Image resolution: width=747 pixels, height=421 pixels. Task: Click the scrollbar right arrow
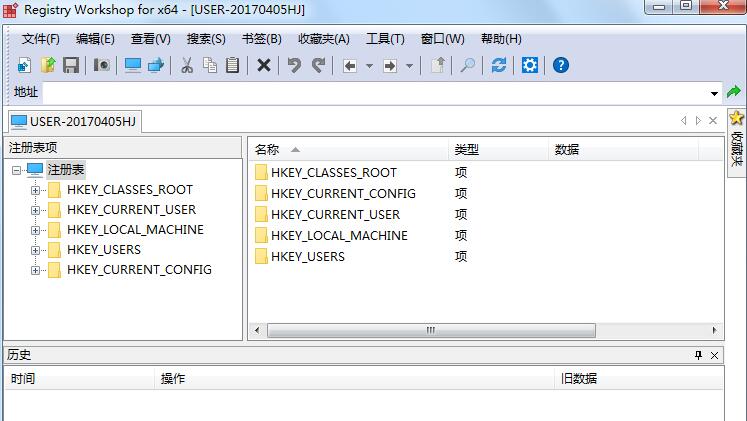[714, 330]
